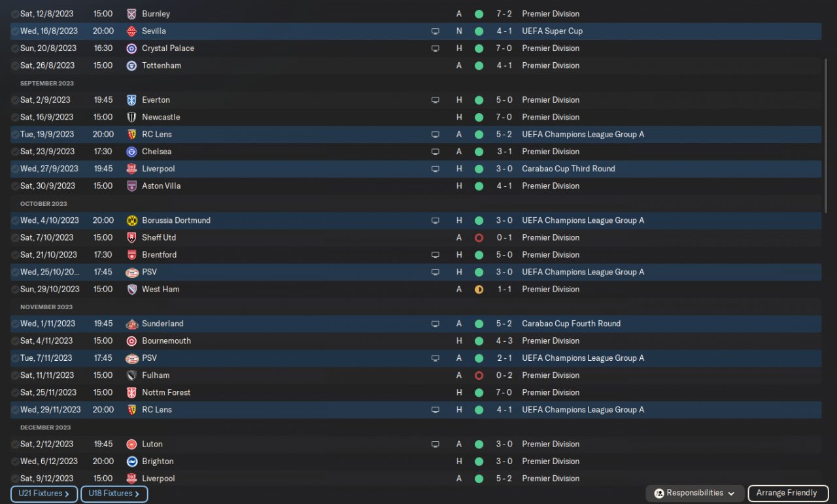Click the red loss indicator for Sheff Utd
837x504 pixels.
[479, 238]
